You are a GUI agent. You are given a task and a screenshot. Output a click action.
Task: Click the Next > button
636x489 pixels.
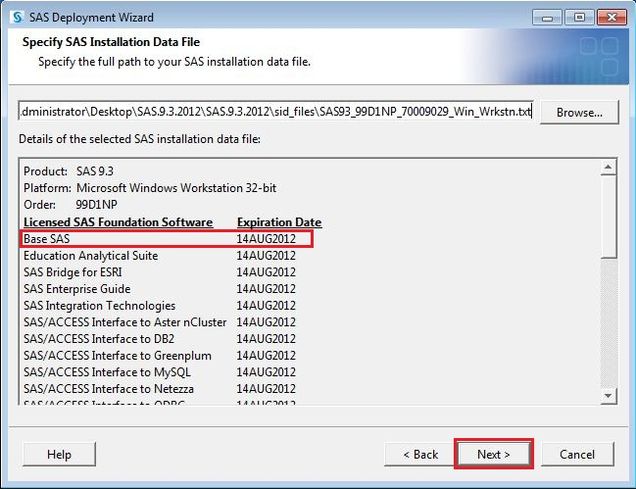(x=493, y=454)
